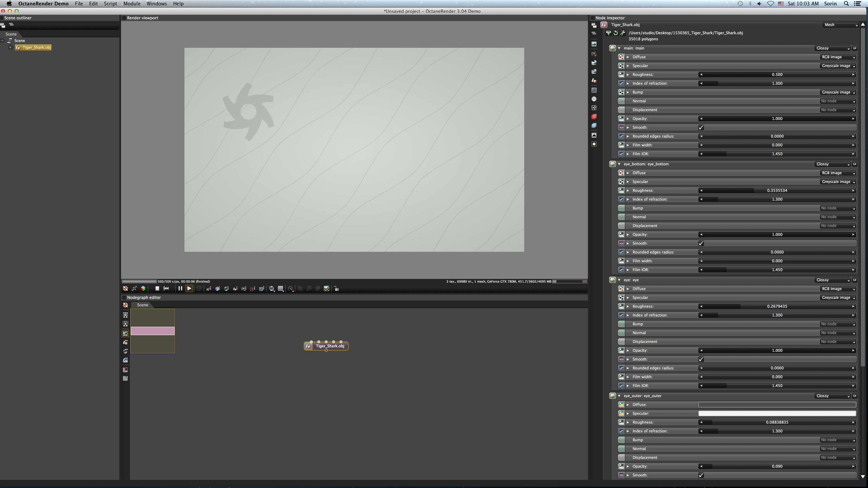
Task: Select Tiger_Shark.obj node in nodegraph
Action: tap(330, 346)
